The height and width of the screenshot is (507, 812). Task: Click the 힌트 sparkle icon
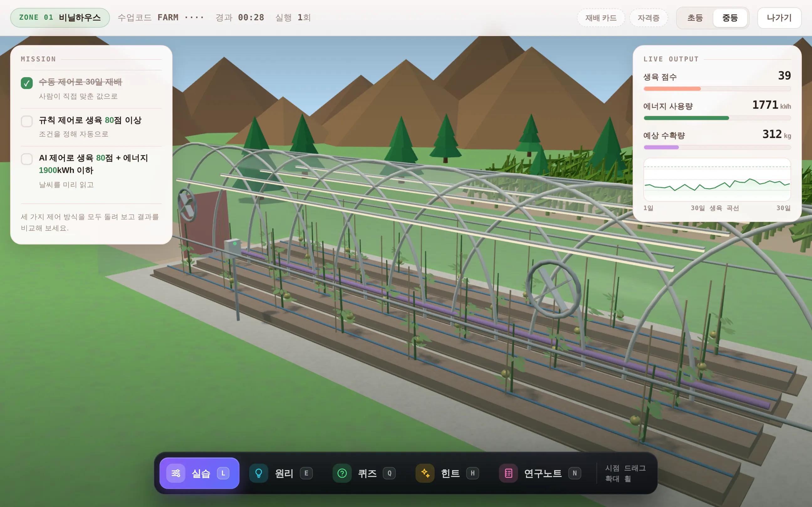pyautogui.click(x=425, y=473)
